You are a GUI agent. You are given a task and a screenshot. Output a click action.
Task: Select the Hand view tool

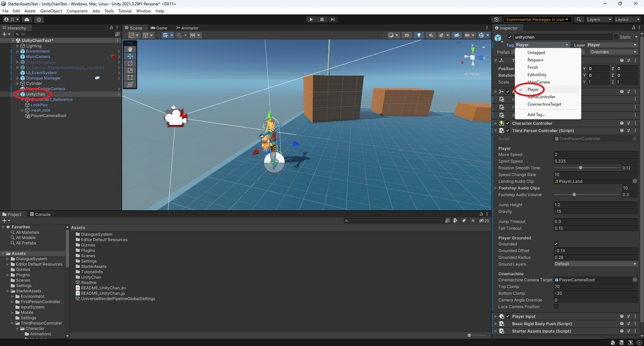pyautogui.click(x=130, y=49)
